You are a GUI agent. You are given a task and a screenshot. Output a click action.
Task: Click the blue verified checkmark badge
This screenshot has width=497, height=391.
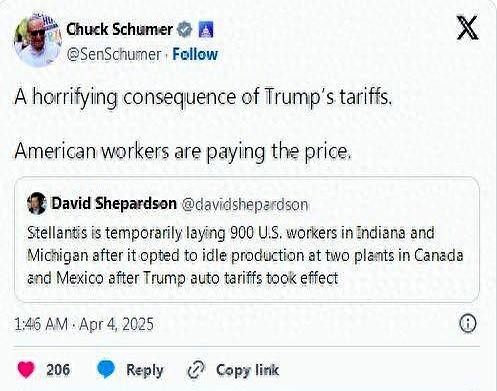click(x=184, y=29)
